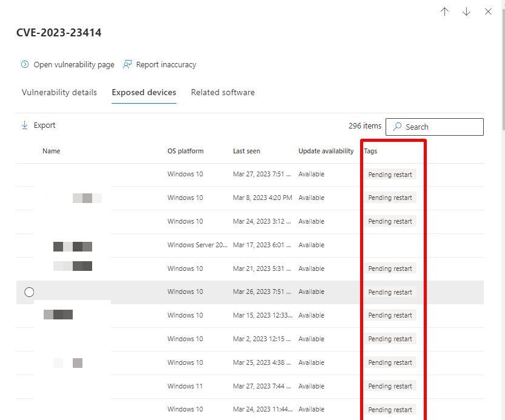Go to next item with down arrow

(x=466, y=12)
